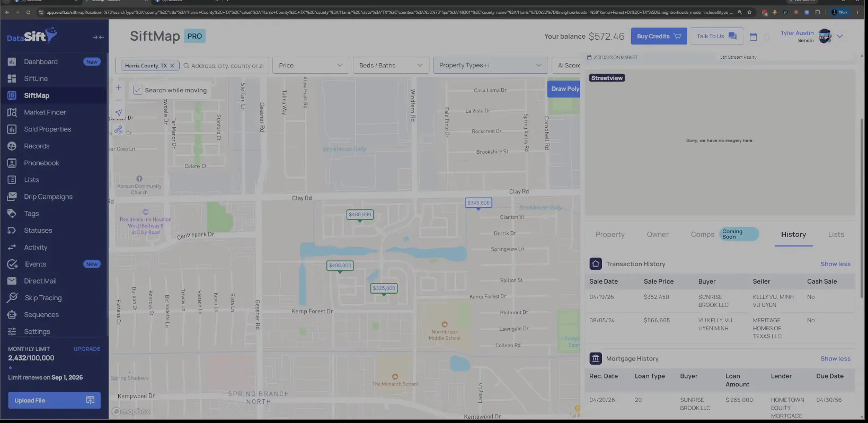Open the Sold Properties sidebar icon
The width and height of the screenshot is (868, 423).
pos(12,129)
